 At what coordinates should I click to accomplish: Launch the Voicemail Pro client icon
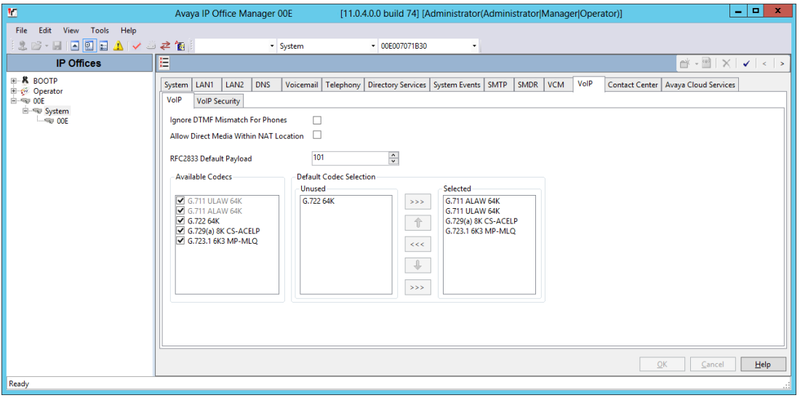pyautogui.click(x=180, y=46)
